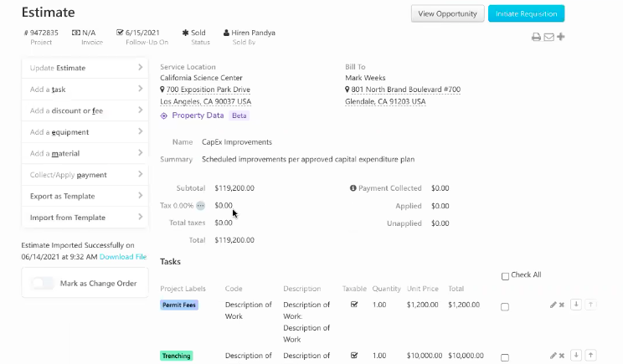Click the Initiate Requisition button
This screenshot has width=623, height=364.
526,13
